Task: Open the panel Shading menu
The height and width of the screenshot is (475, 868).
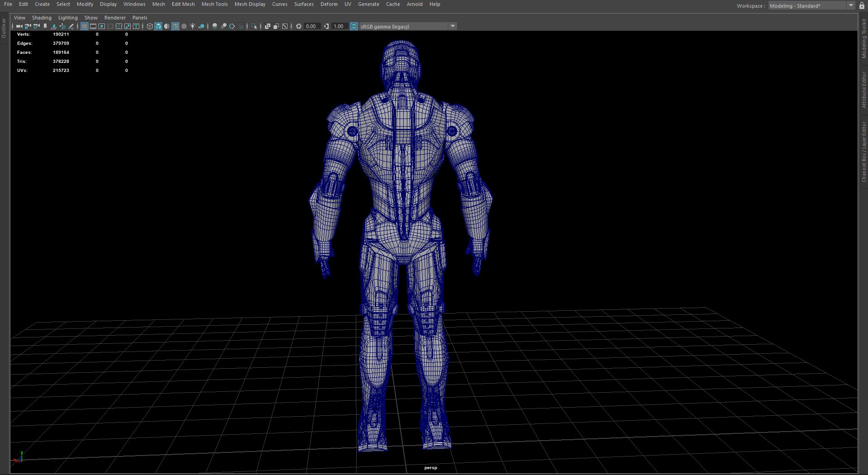Action: pos(42,18)
